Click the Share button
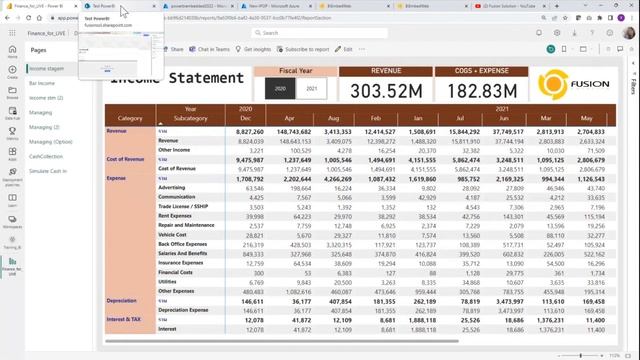The width and height of the screenshot is (640, 360). [x=173, y=49]
